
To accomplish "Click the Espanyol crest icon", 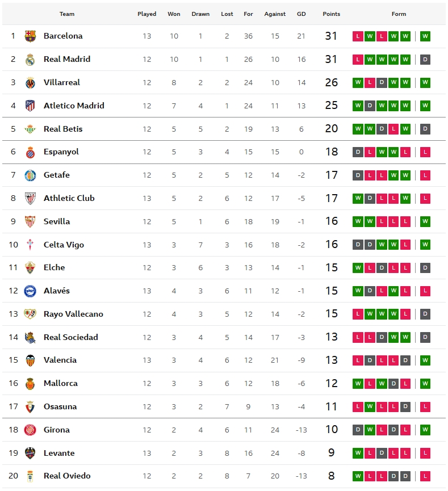I will click(x=30, y=152).
